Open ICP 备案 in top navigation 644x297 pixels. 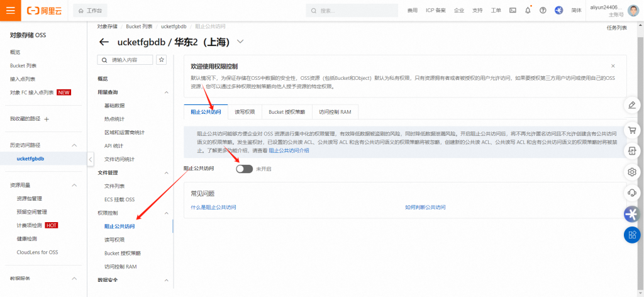[435, 11]
